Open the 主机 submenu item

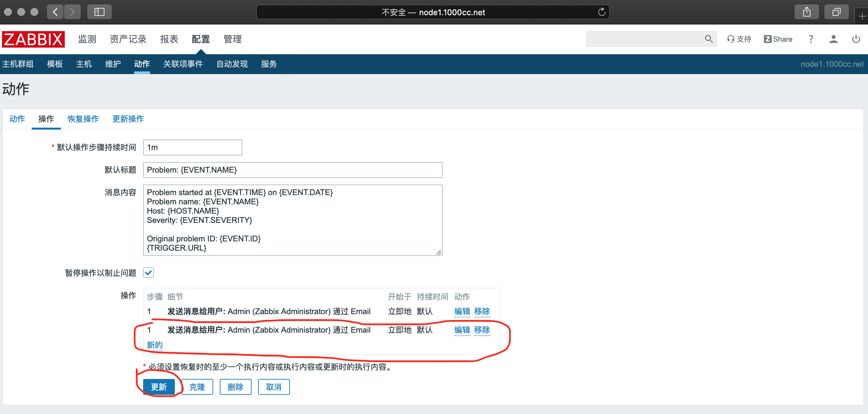click(x=84, y=64)
